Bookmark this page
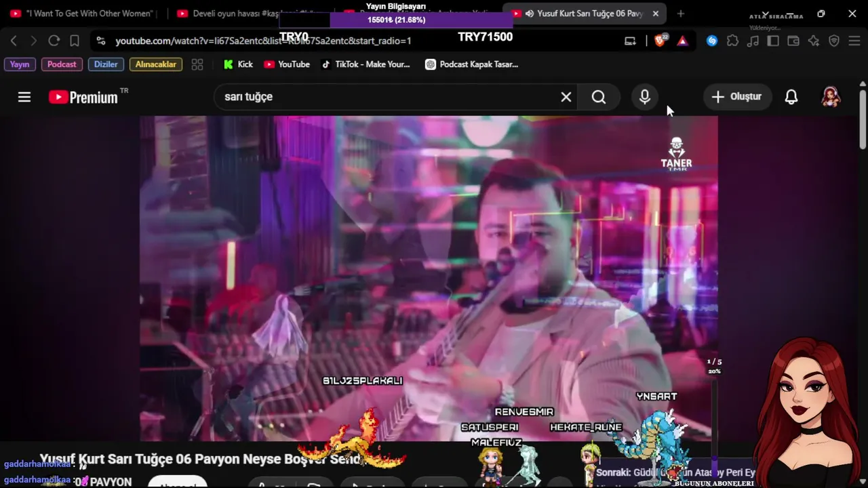This screenshot has height=488, width=868. click(x=75, y=41)
